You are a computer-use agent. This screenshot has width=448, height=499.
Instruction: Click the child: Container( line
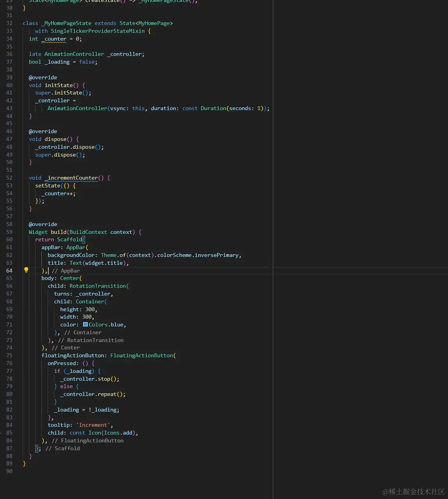(80, 301)
